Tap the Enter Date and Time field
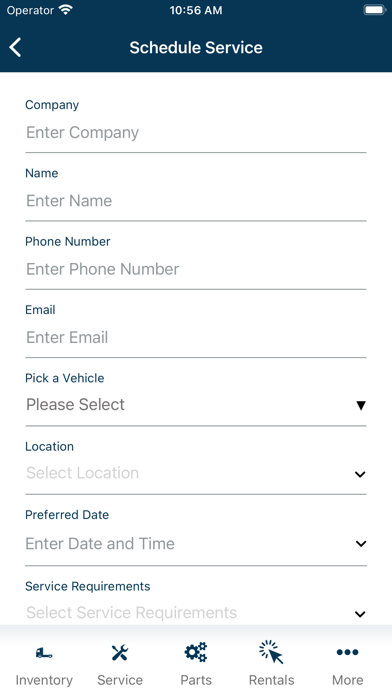 196,544
